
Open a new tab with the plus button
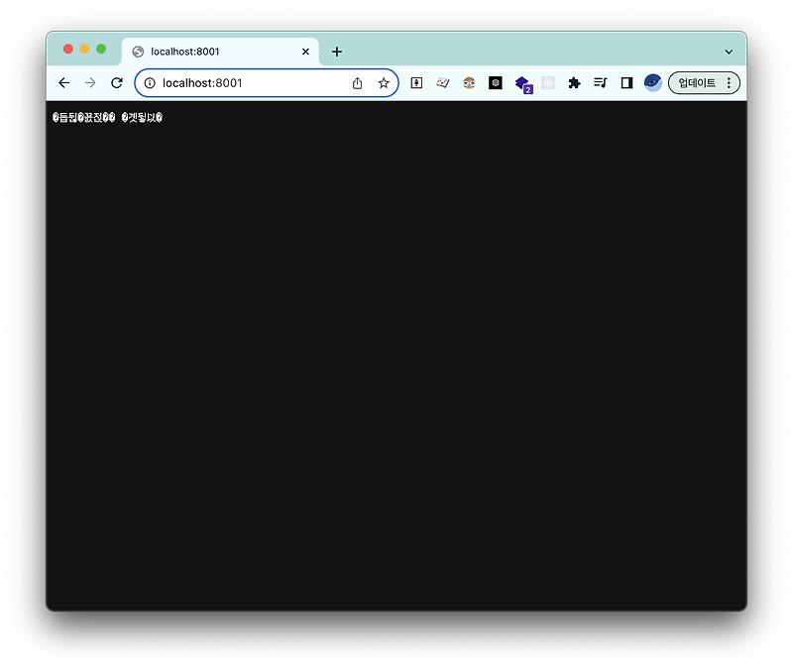(337, 52)
